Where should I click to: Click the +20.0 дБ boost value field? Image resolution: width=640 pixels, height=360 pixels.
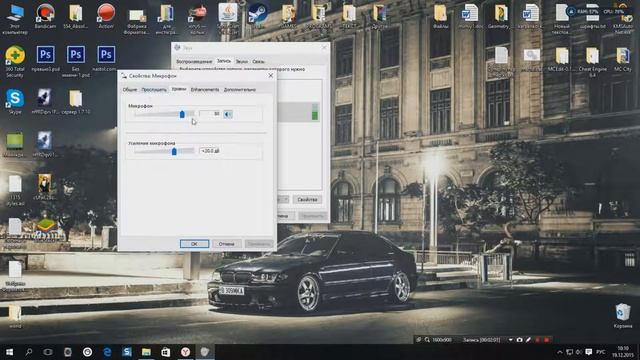(x=210, y=151)
